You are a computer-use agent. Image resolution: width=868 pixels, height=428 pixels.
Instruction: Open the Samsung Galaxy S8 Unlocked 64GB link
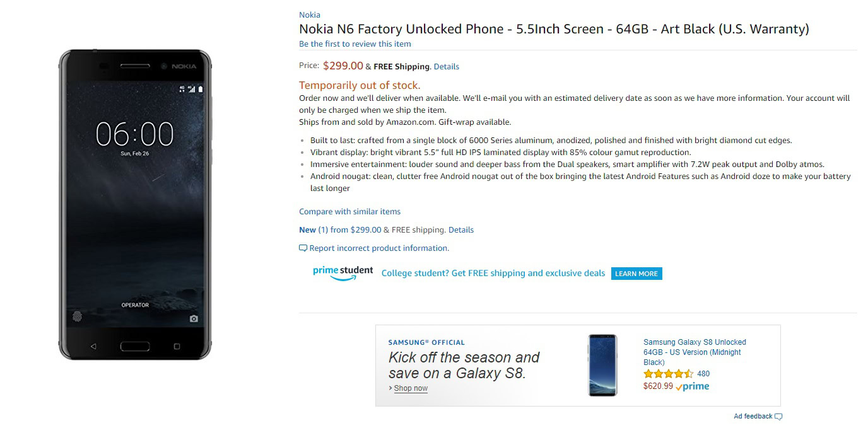pyautogui.click(x=694, y=352)
